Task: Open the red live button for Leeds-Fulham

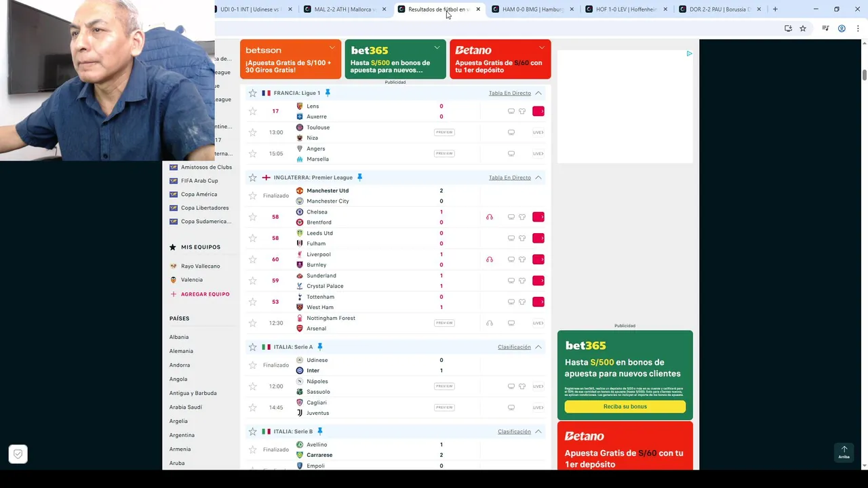Action: coord(538,238)
